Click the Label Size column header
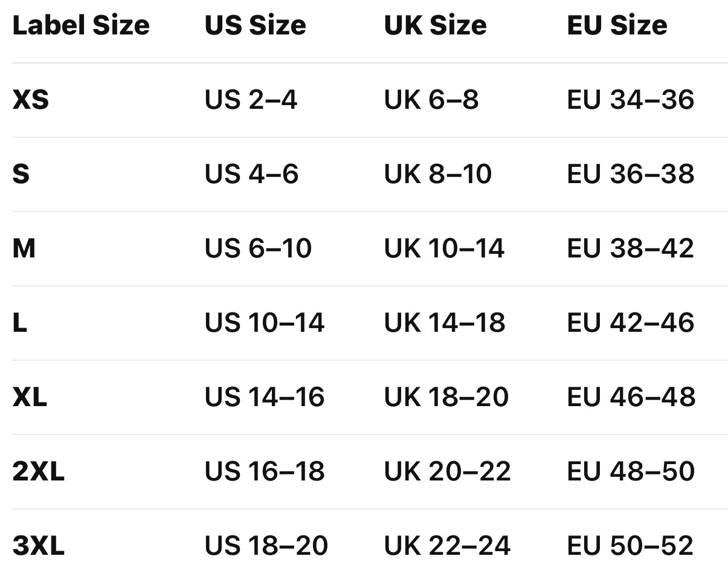 click(81, 25)
